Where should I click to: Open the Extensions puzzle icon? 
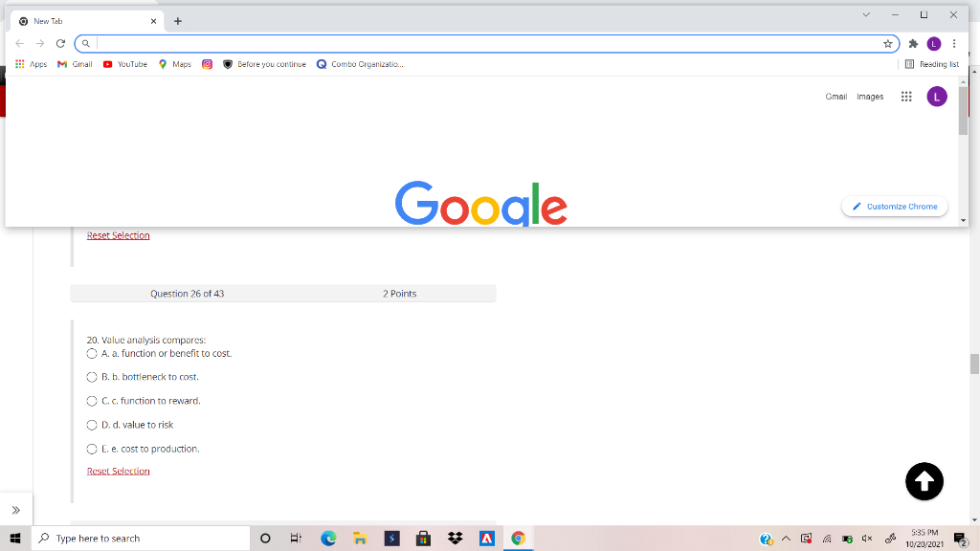[x=912, y=43]
